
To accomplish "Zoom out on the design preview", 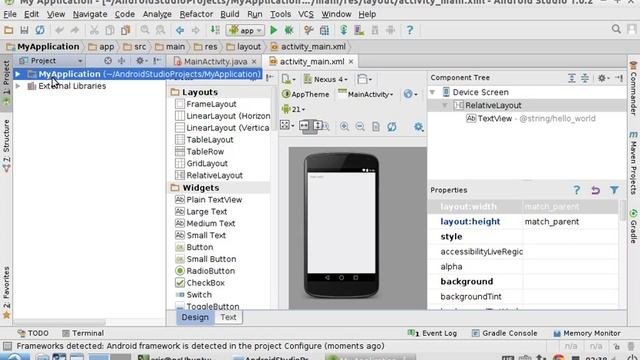I will 360,127.
